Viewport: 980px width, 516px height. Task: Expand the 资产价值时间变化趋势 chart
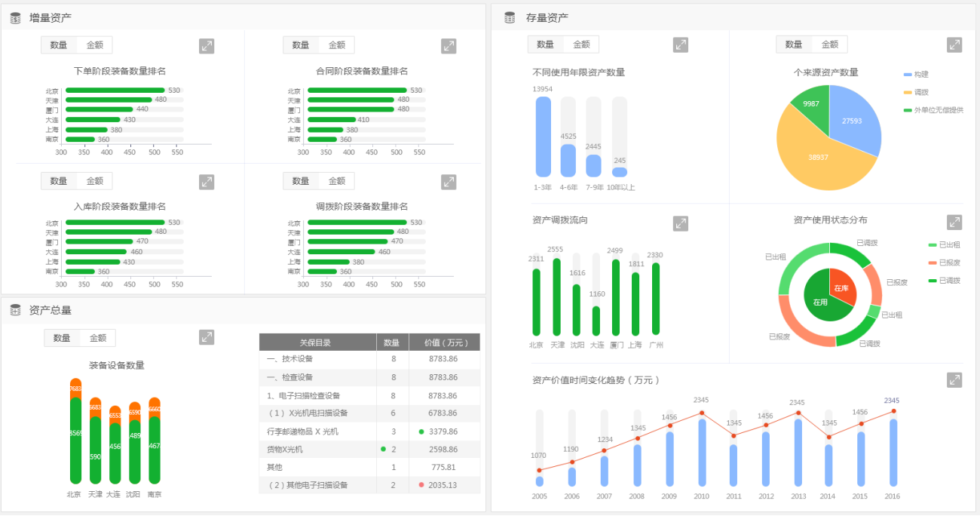[954, 380]
